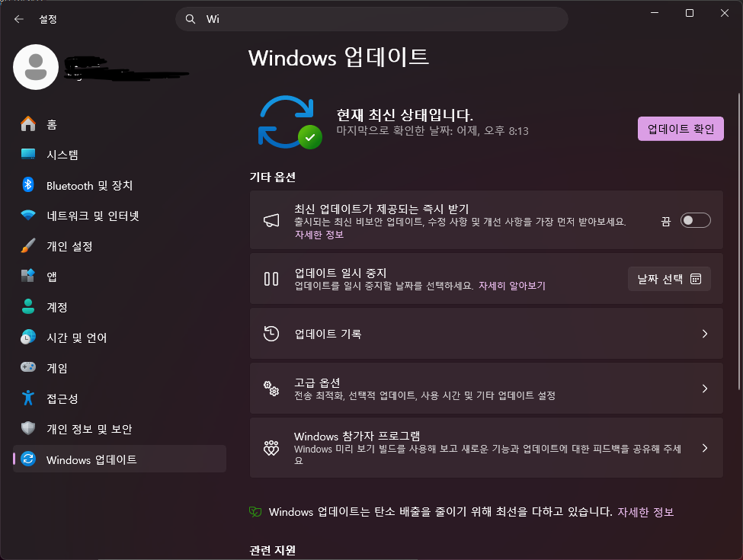
Task: Open the 날짜 선택 dropdown
Action: [x=669, y=279]
